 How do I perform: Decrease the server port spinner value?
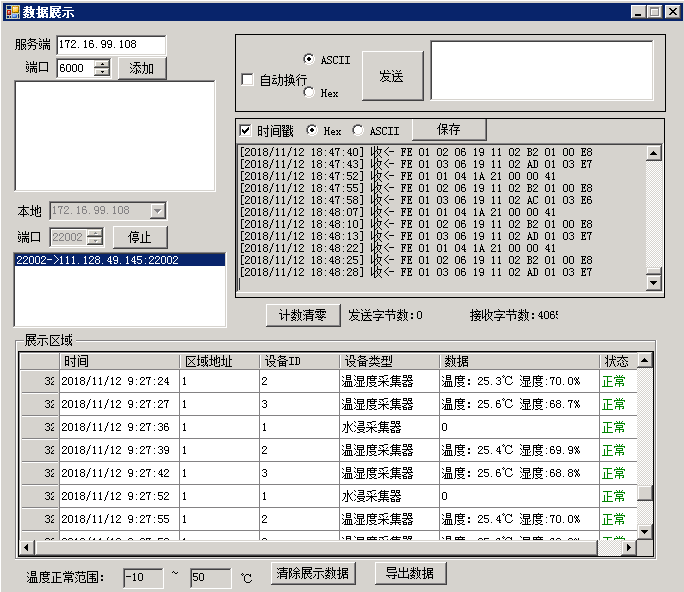[x=102, y=72]
